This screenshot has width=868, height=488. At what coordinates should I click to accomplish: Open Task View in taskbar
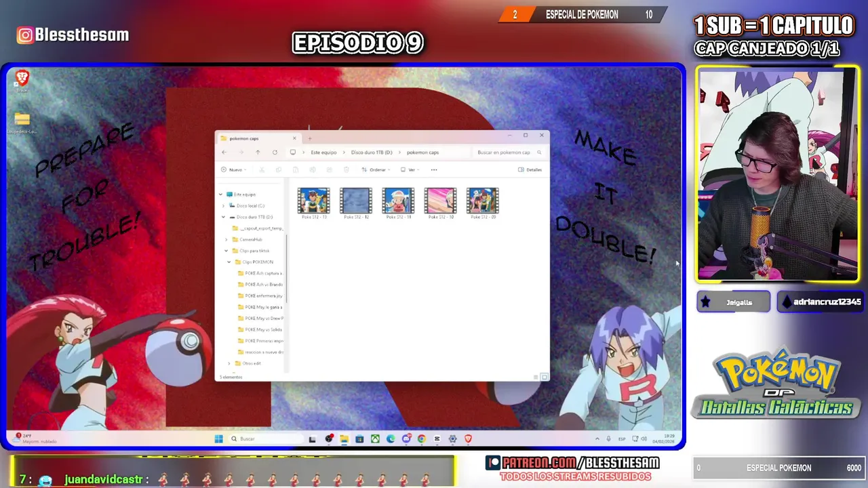point(313,439)
